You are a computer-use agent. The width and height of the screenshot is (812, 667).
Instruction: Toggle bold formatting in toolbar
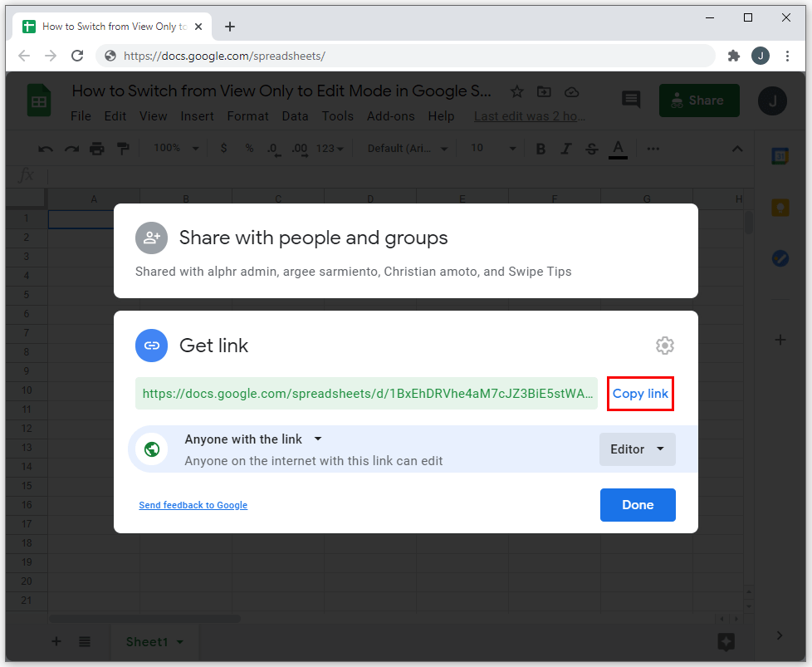(x=541, y=149)
